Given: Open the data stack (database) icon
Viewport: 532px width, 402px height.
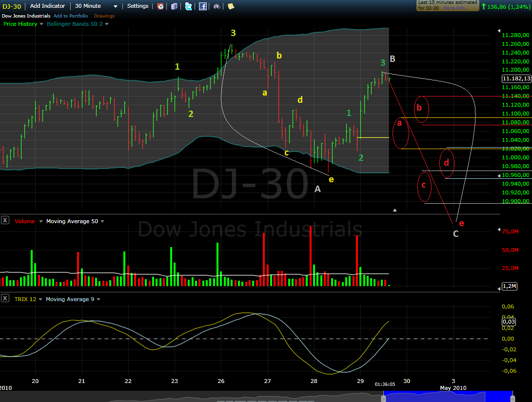Looking at the screenshot, I should 175,6.
